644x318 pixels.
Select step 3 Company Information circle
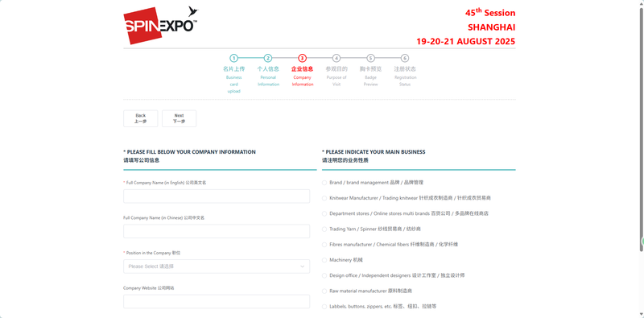pos(303,58)
